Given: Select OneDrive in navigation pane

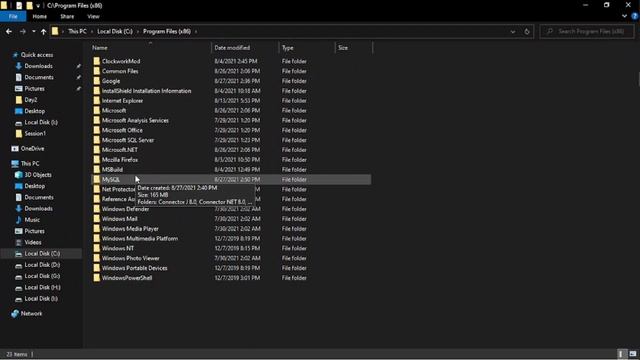Looking at the screenshot, I should coord(32,149).
